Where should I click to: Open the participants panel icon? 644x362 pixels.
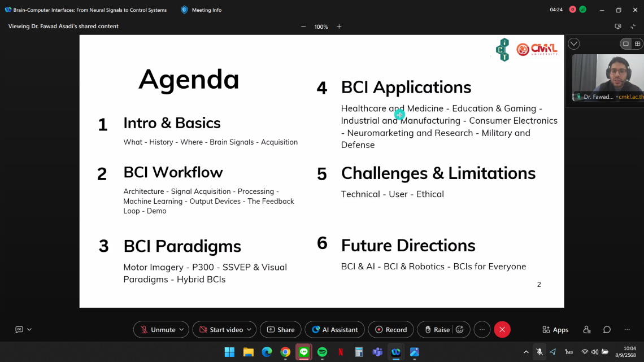tap(586, 330)
